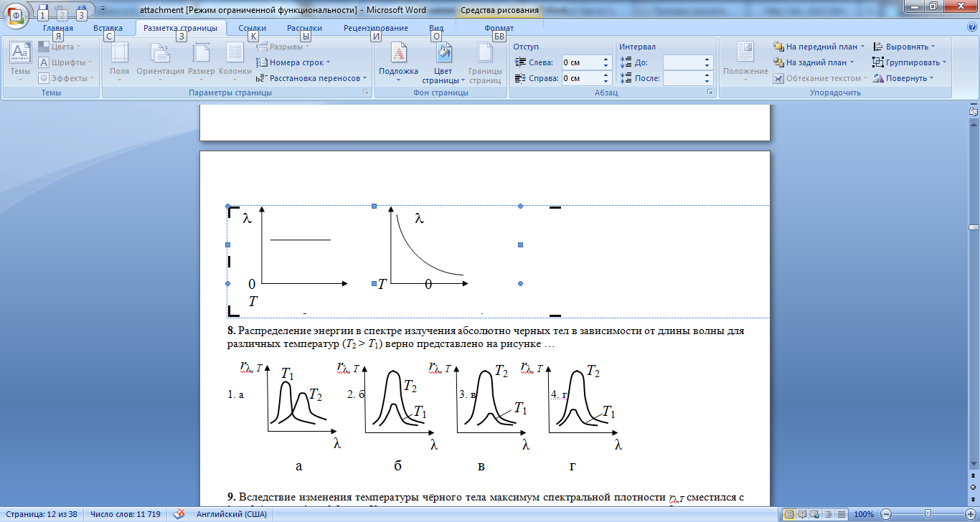This screenshot has width=980, height=522.
Task: Click zoom slider handle
Action: [927, 514]
